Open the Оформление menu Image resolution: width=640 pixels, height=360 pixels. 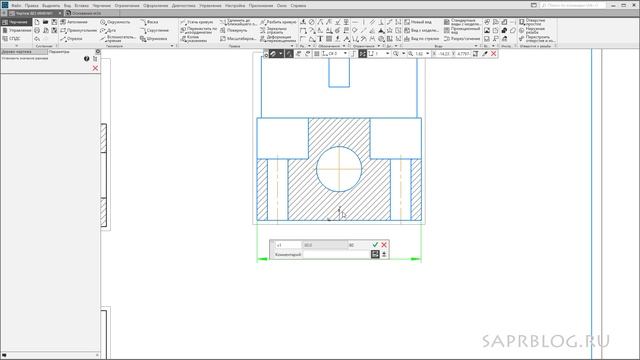pos(156,6)
